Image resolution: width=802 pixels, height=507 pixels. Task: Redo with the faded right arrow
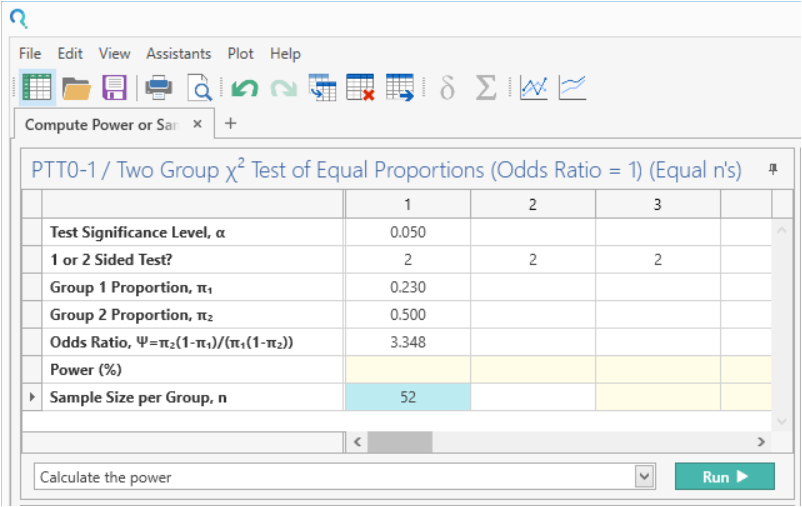click(284, 88)
